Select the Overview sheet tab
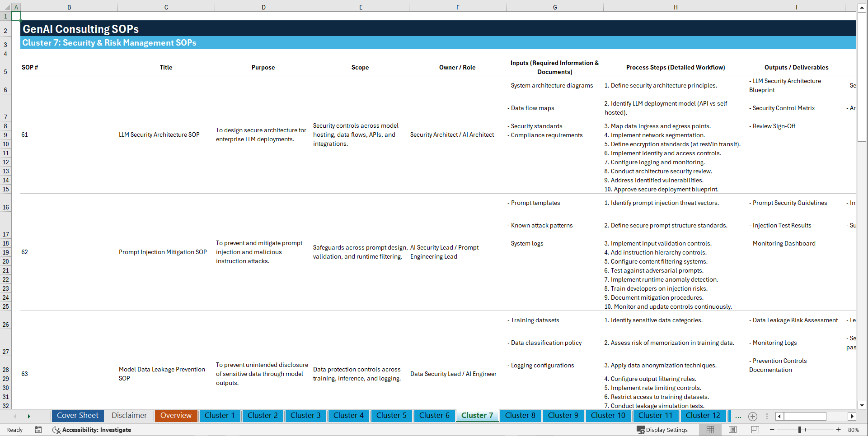 point(176,416)
